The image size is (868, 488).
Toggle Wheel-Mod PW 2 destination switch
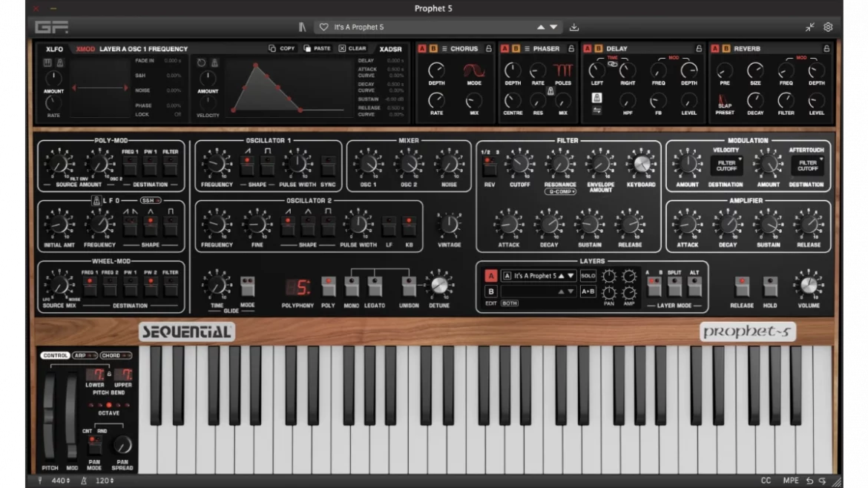[x=151, y=286]
